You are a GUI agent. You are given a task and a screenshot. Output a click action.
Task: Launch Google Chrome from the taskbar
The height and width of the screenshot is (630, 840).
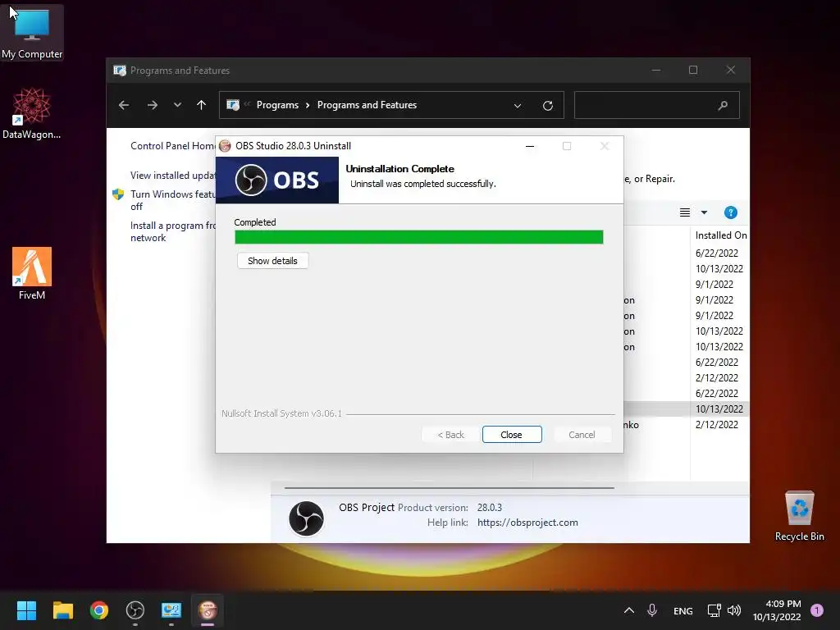tap(99, 610)
